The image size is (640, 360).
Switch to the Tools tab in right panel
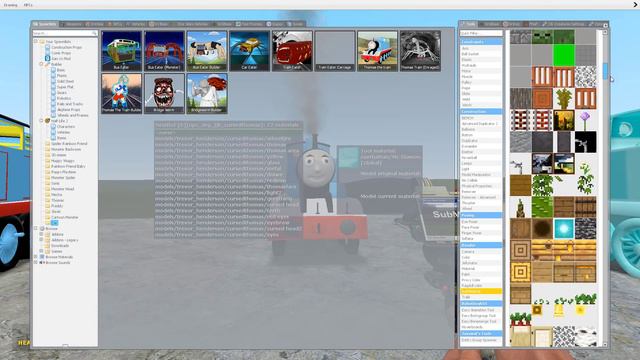(468, 24)
